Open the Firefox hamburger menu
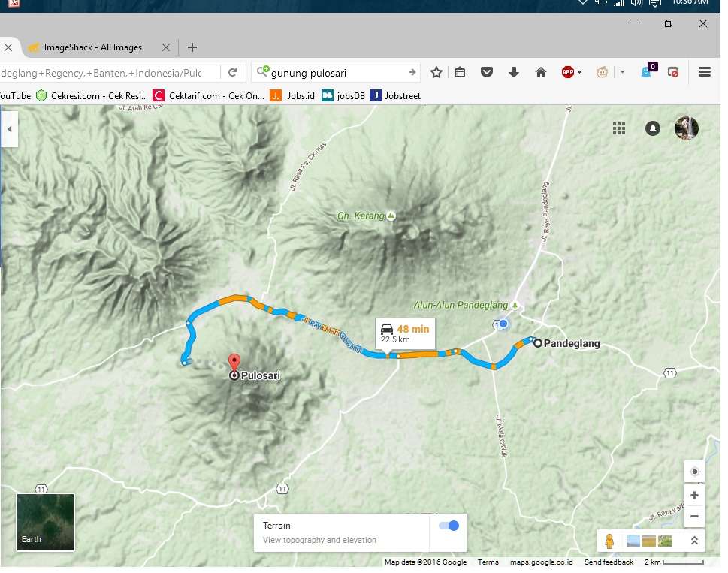Screen dimensions: 728x573 click(x=704, y=72)
